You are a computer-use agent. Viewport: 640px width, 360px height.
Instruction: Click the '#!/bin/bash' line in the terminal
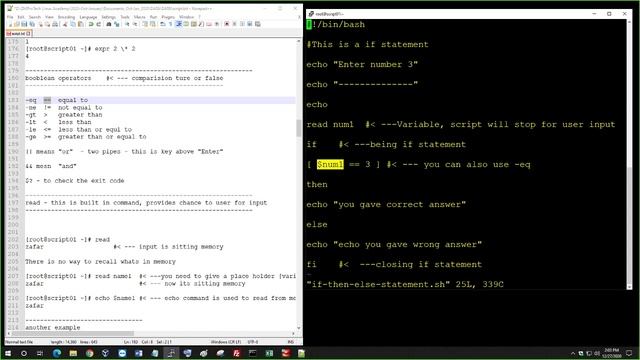tap(336, 24)
